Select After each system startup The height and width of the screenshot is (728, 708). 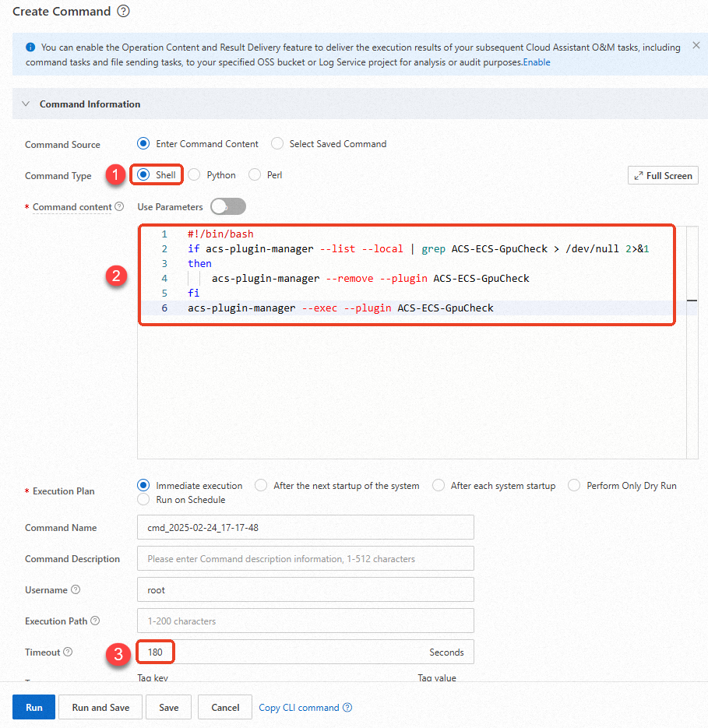(x=439, y=486)
